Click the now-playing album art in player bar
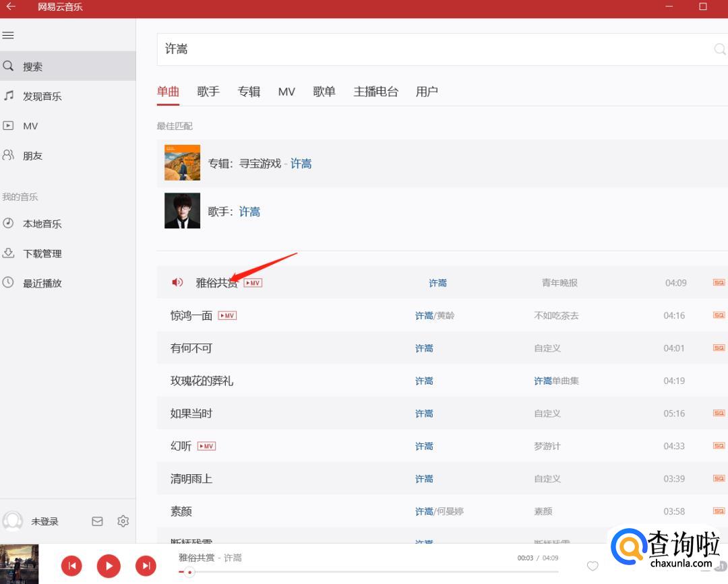The height and width of the screenshot is (584, 728). pos(19,564)
